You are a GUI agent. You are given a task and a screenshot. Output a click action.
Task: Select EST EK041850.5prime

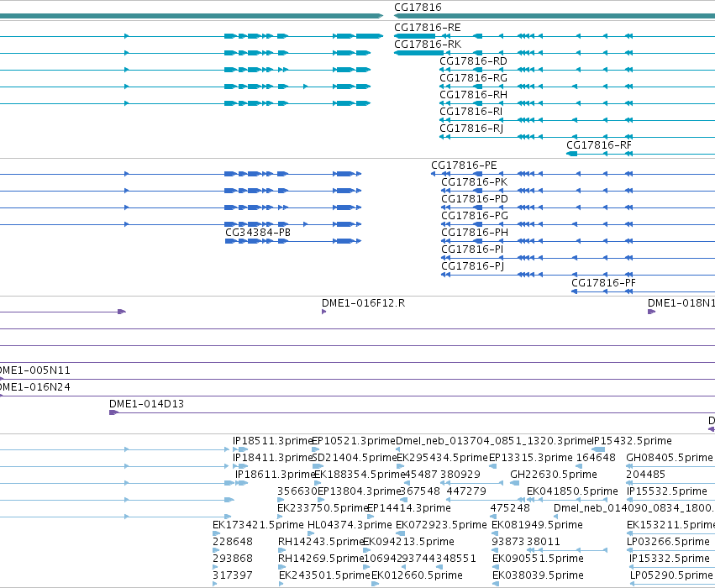tap(572, 492)
